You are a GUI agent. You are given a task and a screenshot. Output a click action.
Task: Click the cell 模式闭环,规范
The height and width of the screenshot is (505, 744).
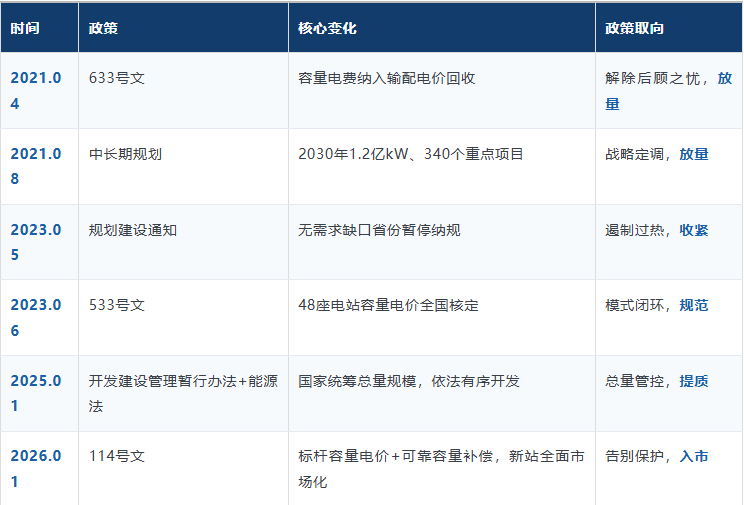point(669,318)
